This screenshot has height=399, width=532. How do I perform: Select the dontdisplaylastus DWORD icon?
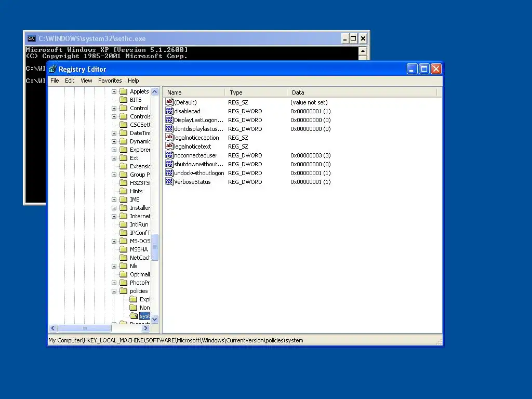169,128
